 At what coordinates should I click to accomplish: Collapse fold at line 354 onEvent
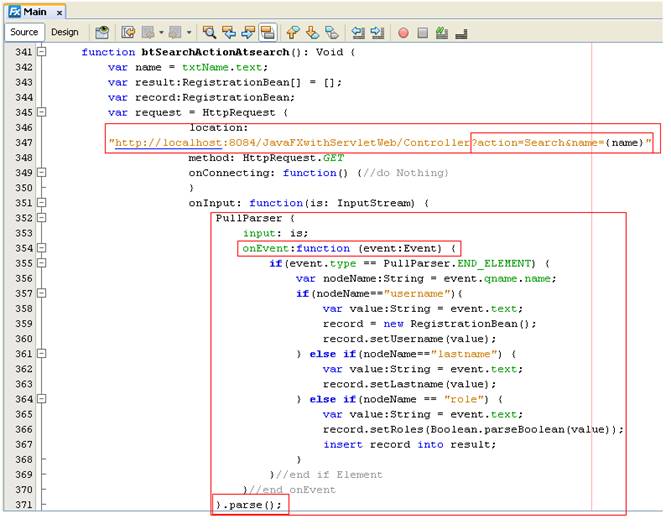point(42,248)
